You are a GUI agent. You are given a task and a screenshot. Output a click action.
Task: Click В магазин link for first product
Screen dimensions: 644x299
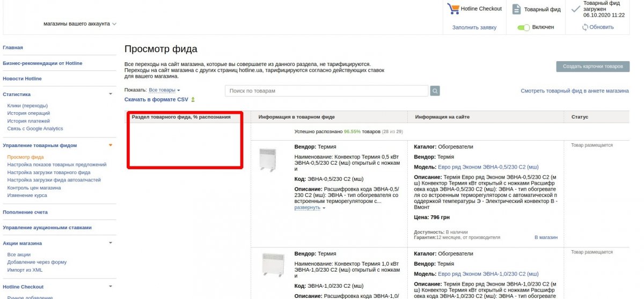click(x=546, y=237)
